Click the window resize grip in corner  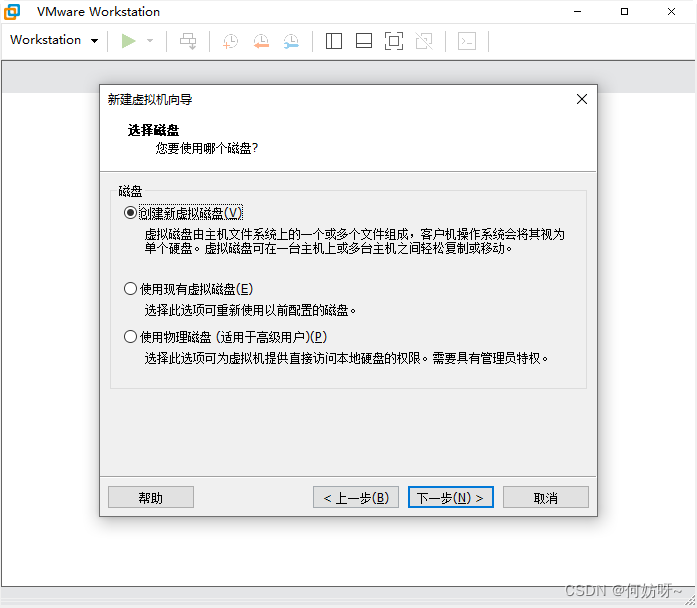coord(689,600)
